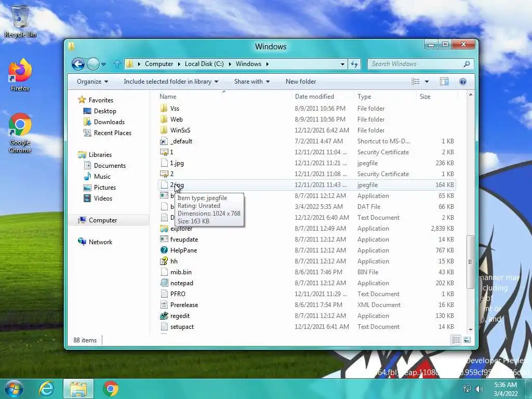Click Computer in the address breadcrumb

click(159, 64)
